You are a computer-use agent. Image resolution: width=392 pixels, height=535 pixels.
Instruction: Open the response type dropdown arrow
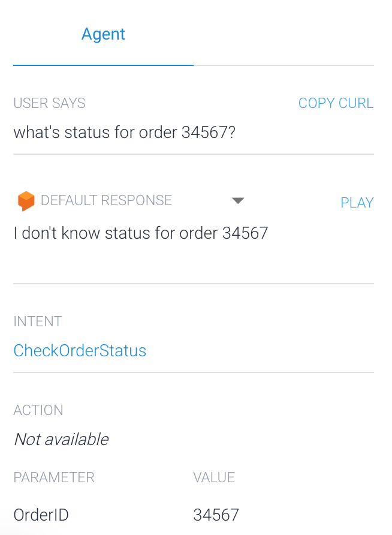238,200
